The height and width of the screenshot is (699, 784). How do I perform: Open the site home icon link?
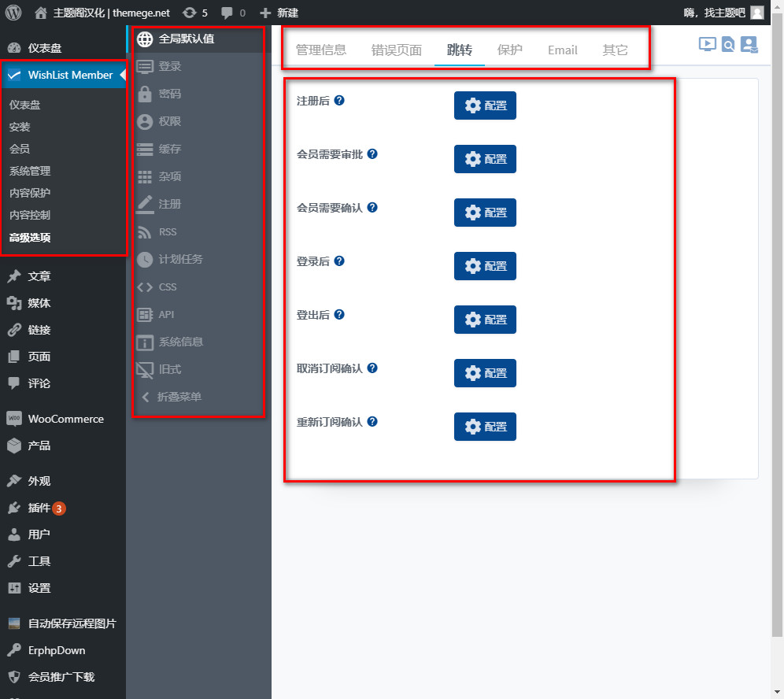click(41, 13)
